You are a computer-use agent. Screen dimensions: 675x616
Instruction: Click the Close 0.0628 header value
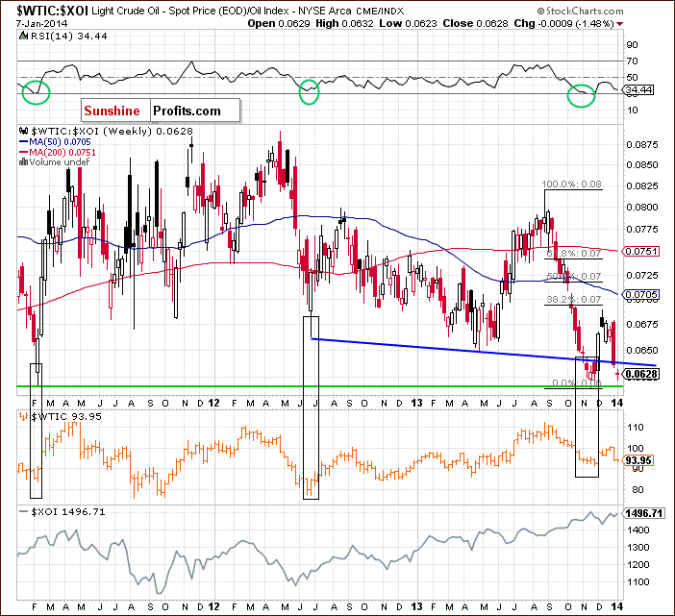point(475,24)
